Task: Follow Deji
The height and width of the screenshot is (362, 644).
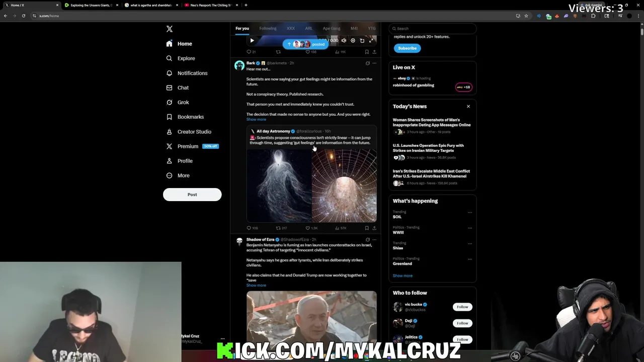Action: tap(462, 323)
